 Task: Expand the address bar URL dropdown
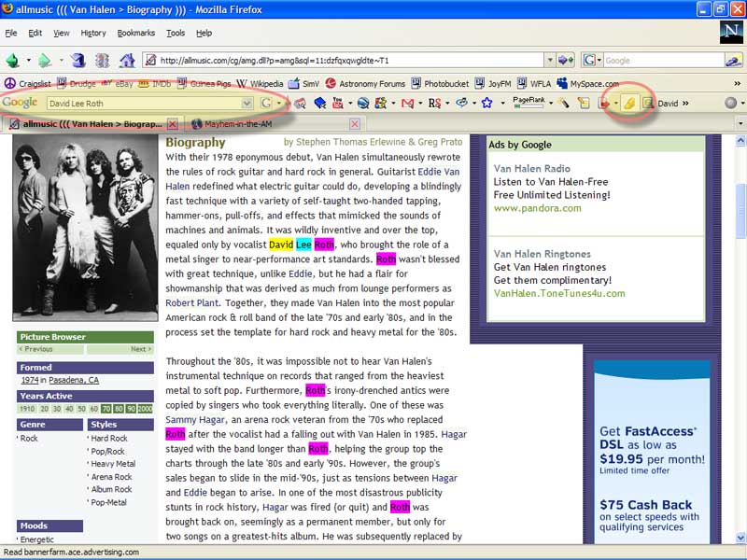point(549,60)
